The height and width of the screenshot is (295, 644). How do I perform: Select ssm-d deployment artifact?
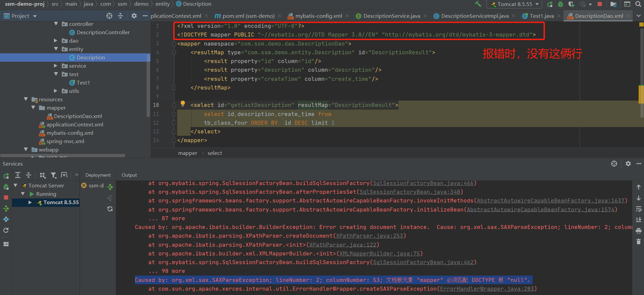(93, 185)
